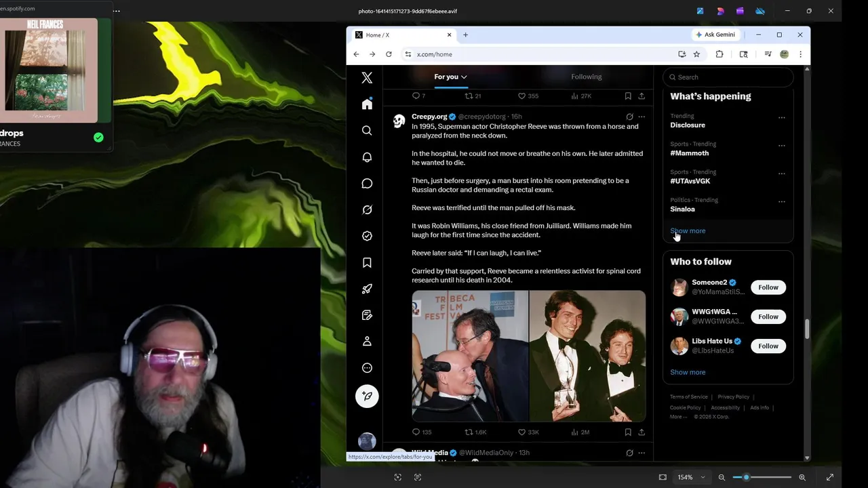Viewport: 868px width, 488px height.
Task: Bookmark the Creepy.org Christopher Reeve post
Action: point(628,432)
